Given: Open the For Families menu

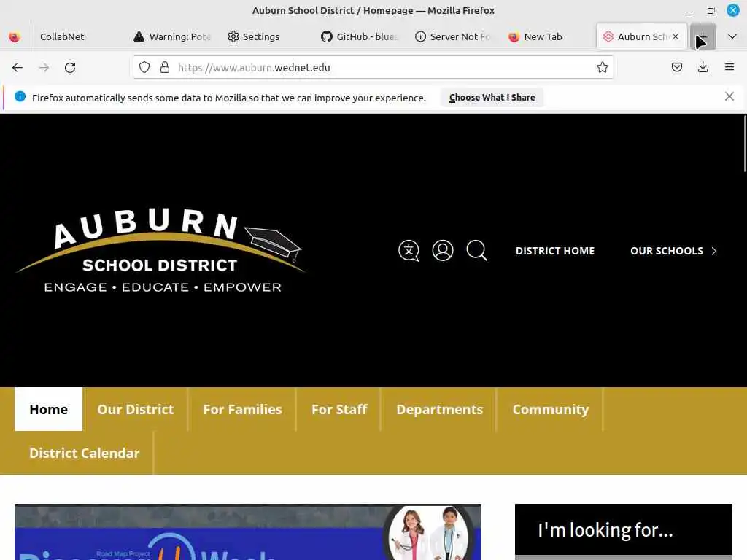Looking at the screenshot, I should pos(242,410).
